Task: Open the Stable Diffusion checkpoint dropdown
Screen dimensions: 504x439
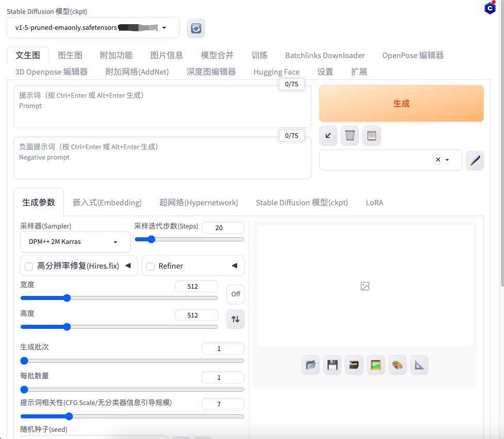Action: tap(93, 28)
